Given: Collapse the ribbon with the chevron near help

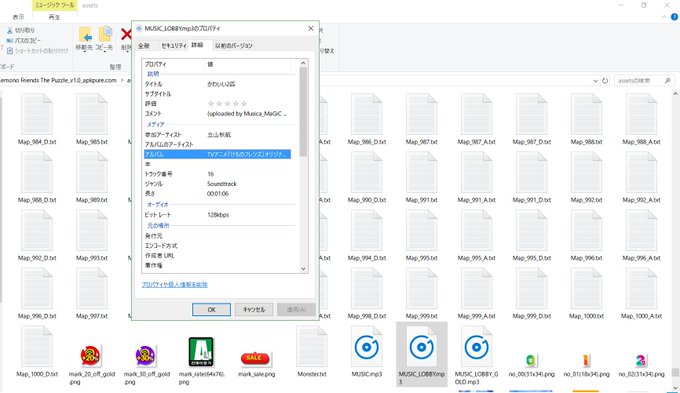Looking at the screenshot, I should [x=664, y=17].
